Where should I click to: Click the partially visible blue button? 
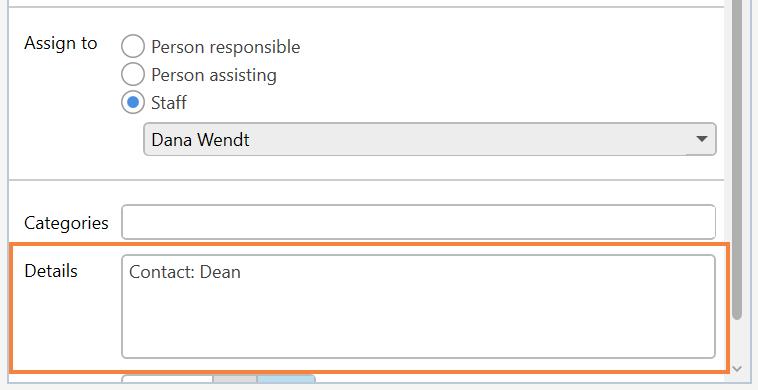286,378
